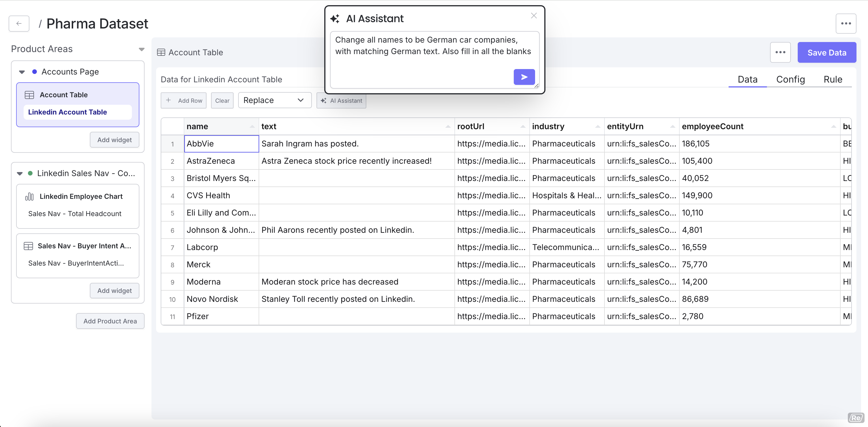Image resolution: width=868 pixels, height=427 pixels.
Task: Switch to the Rule tab
Action: click(833, 79)
